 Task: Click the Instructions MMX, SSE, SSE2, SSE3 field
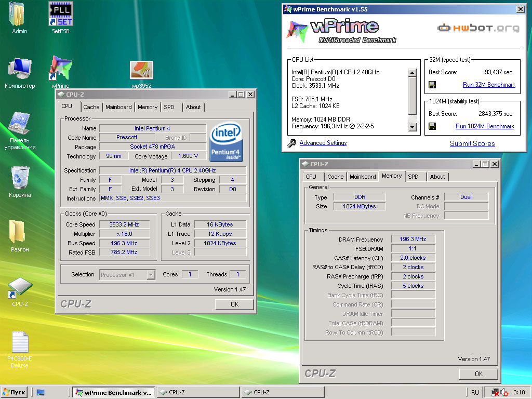172,198
